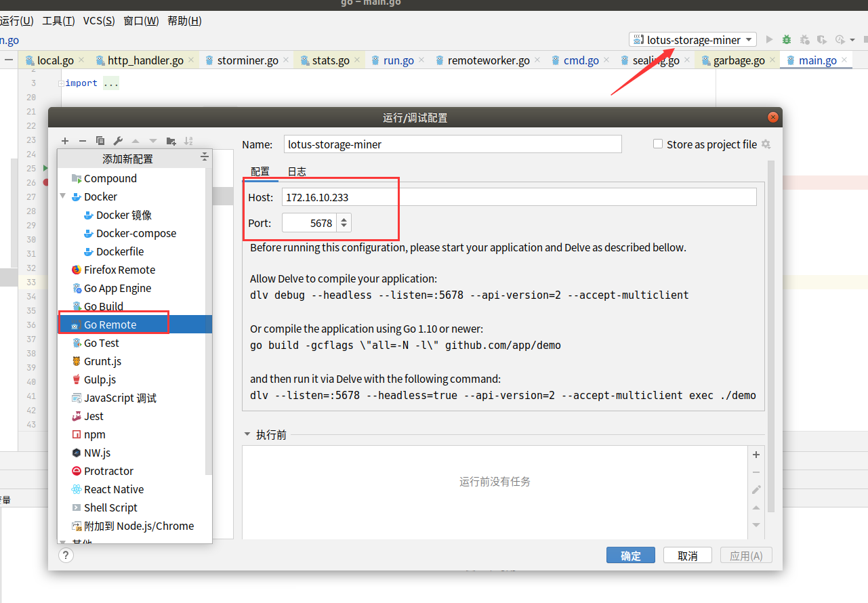Collapse the Docker group in list

(x=63, y=196)
